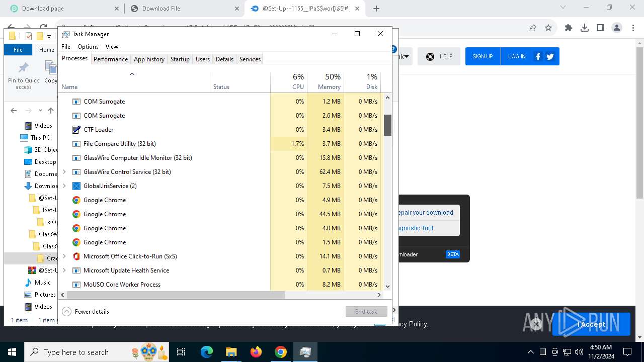The width and height of the screenshot is (644, 362).
Task: Launch Microsoft Edge from taskbar
Action: coord(207,352)
